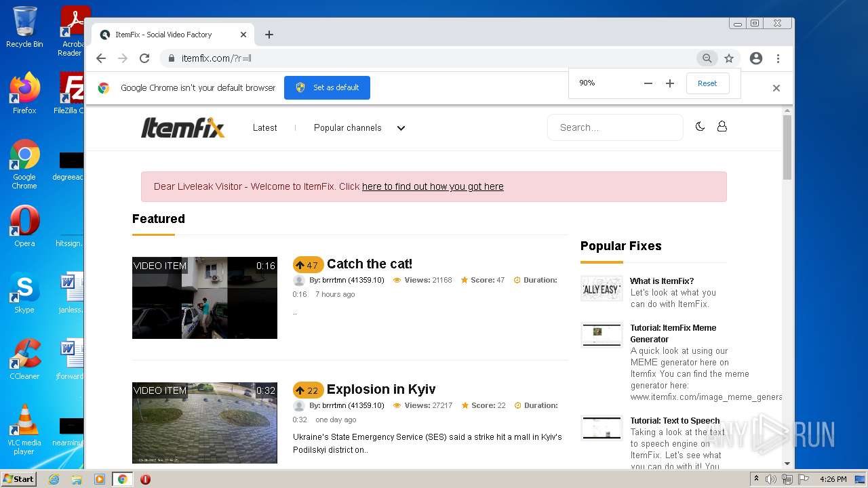Open brrrtmn's profile under Explosion in Kyiv
Image resolution: width=868 pixels, height=488 pixels.
point(353,405)
